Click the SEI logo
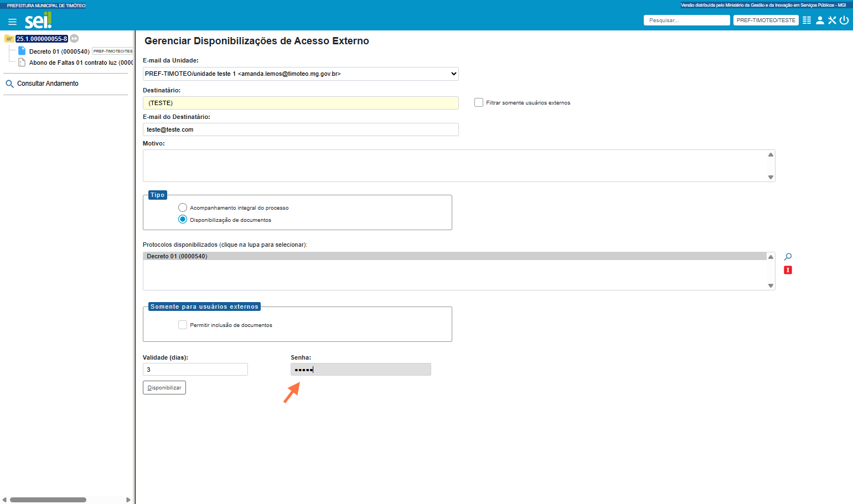 [x=38, y=20]
